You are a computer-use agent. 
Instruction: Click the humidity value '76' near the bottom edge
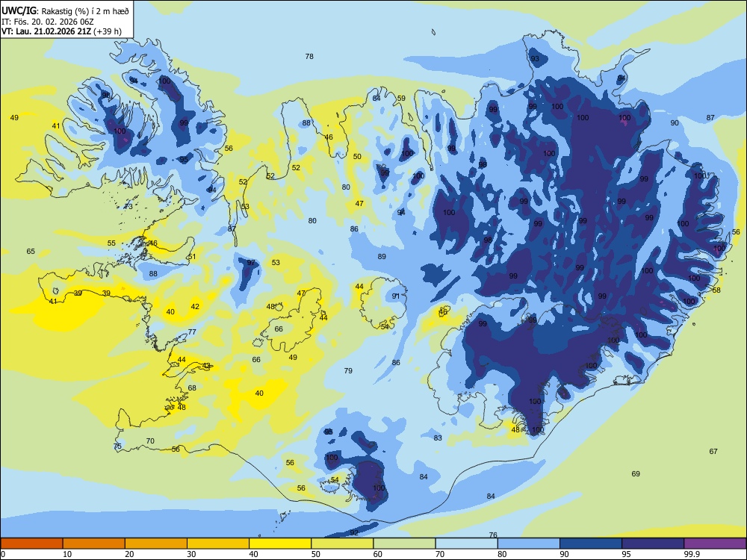(x=493, y=535)
